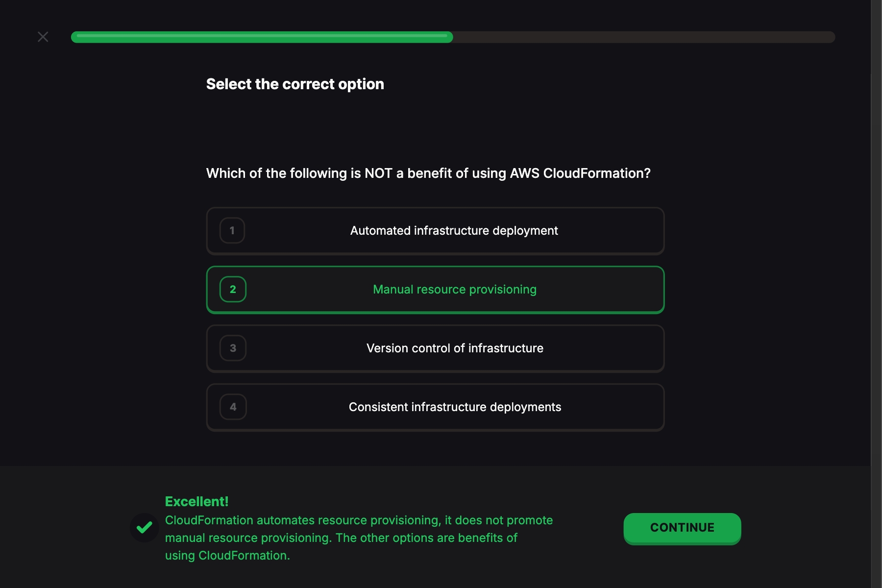
Task: Click the green number 2 key badge
Action: coord(233,289)
